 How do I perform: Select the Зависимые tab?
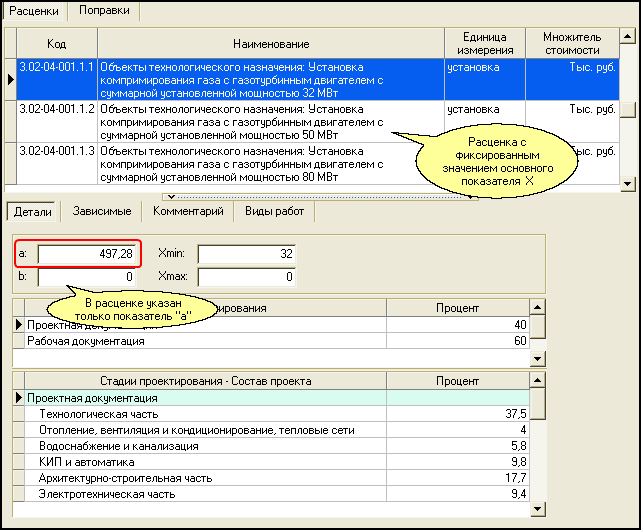pyautogui.click(x=99, y=211)
